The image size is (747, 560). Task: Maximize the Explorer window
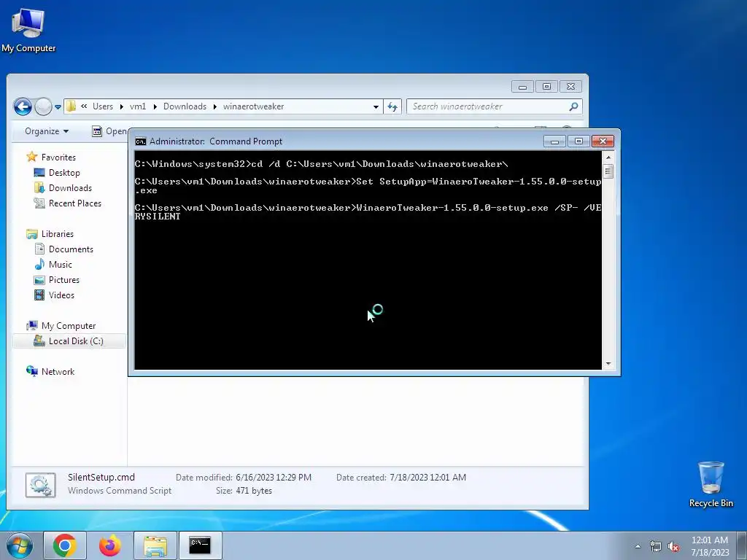546,86
